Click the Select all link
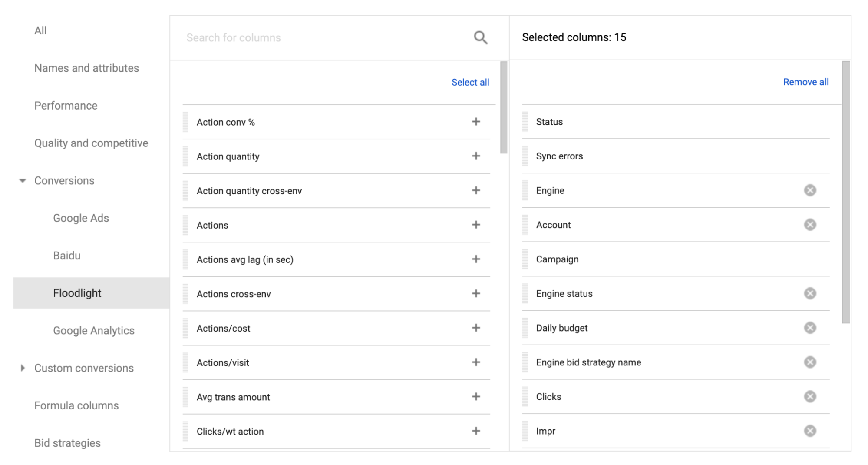 pos(470,82)
